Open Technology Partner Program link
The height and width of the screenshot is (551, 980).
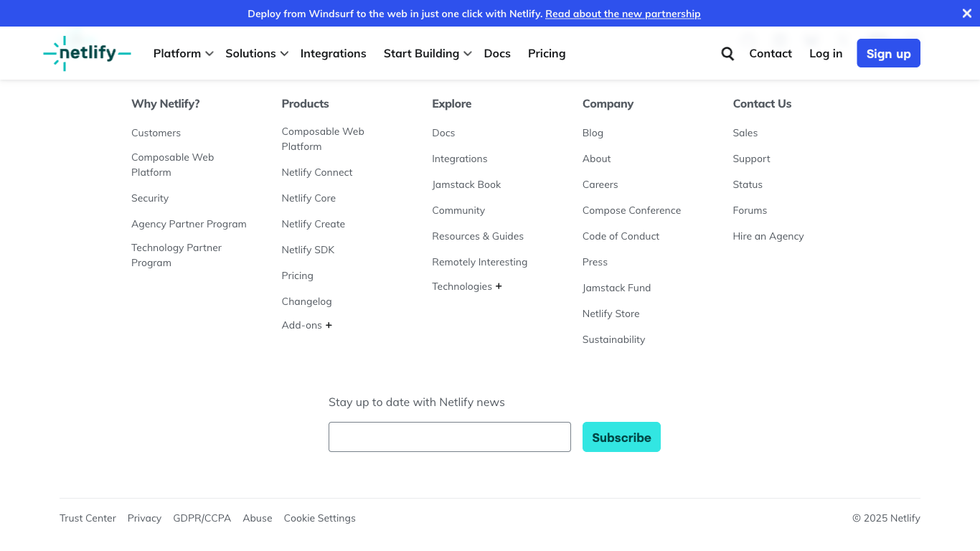[x=176, y=255]
